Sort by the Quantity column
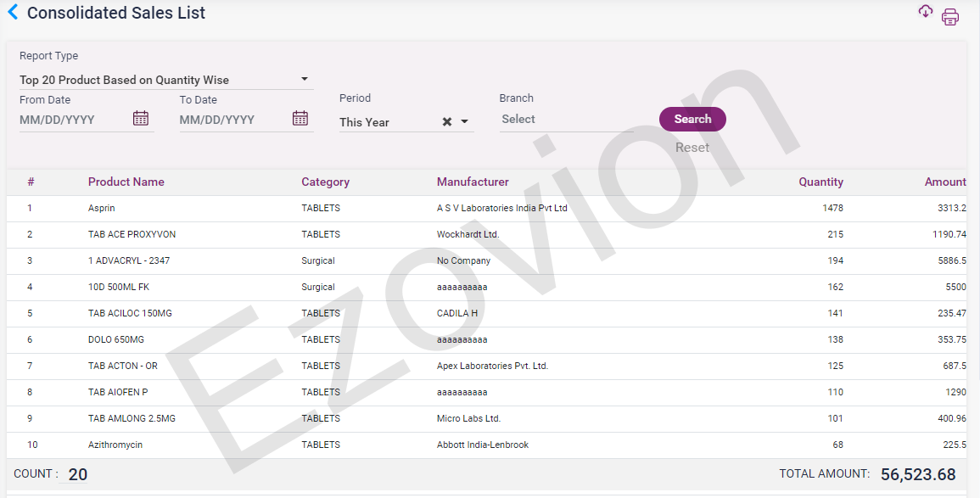This screenshot has width=980, height=498. tap(820, 182)
